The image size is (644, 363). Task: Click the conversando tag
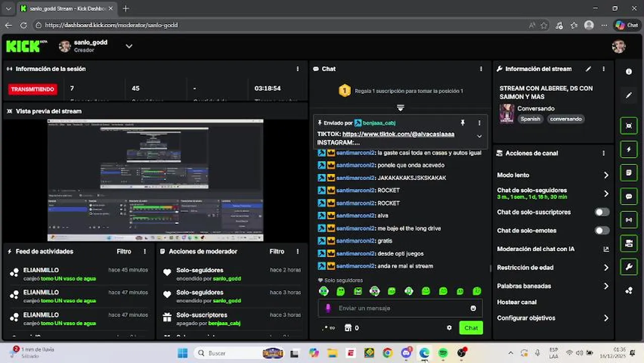coord(565,119)
